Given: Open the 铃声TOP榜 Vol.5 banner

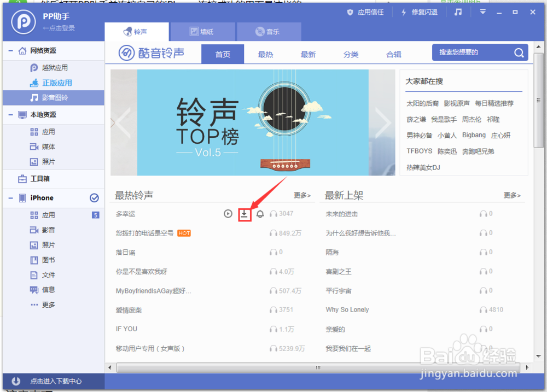Looking at the screenshot, I should (x=253, y=122).
